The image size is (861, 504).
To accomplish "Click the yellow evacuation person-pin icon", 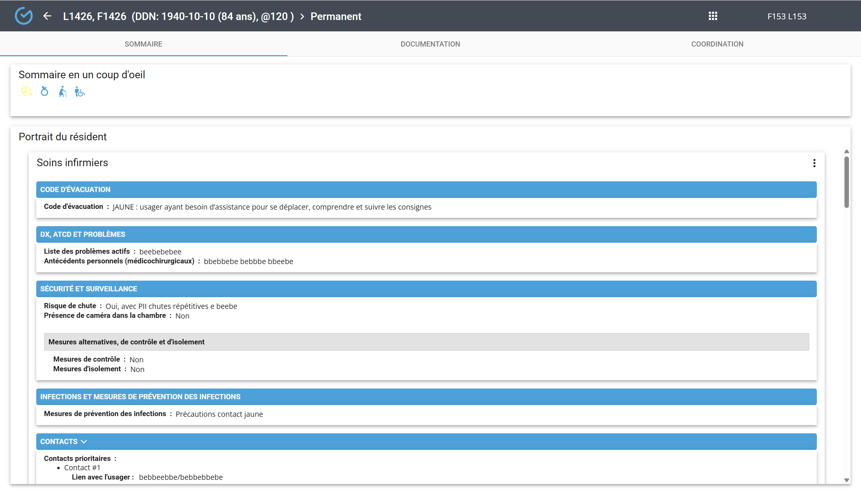I will click(x=27, y=92).
